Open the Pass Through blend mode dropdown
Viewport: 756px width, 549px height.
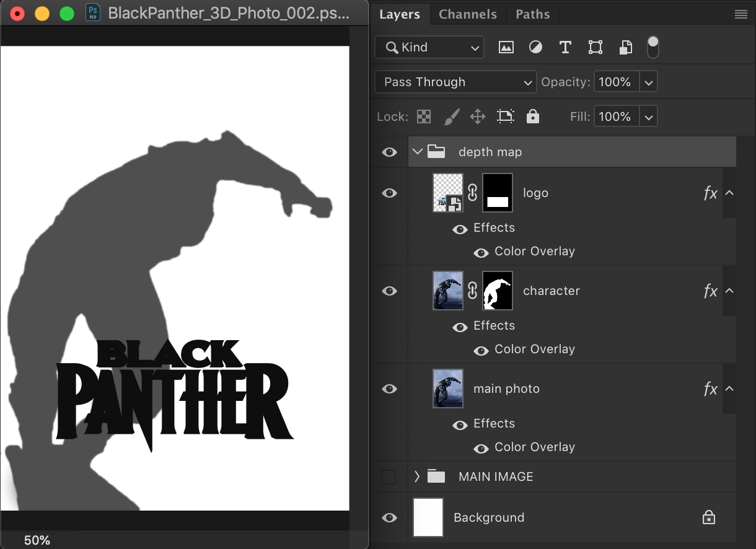point(455,82)
